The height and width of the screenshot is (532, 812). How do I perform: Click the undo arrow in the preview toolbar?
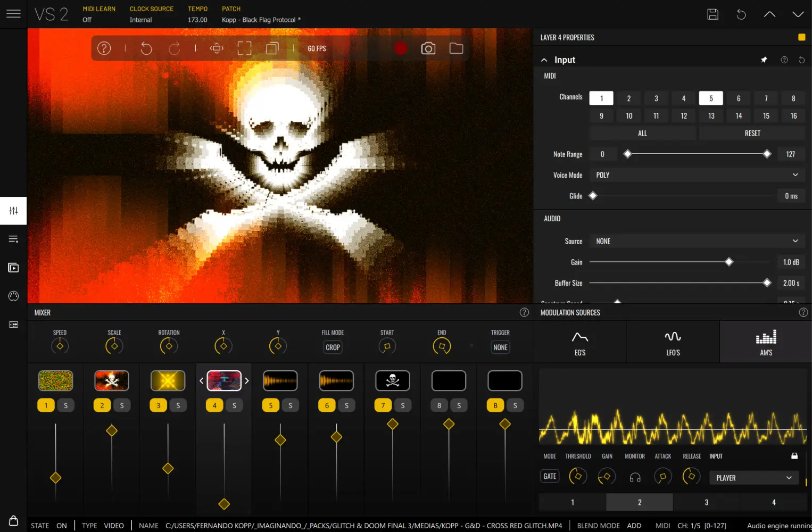(146, 48)
